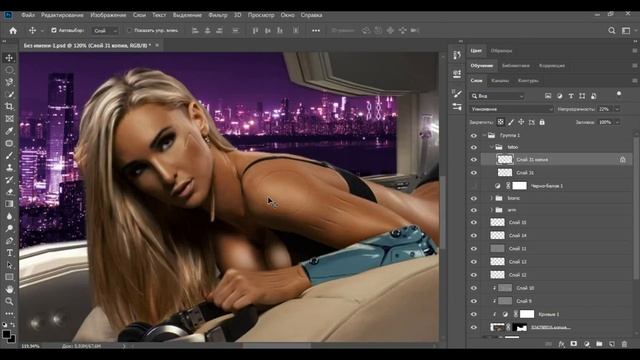Click the opacity value field 22%
Screen dimensions: 640x360
tap(605, 109)
